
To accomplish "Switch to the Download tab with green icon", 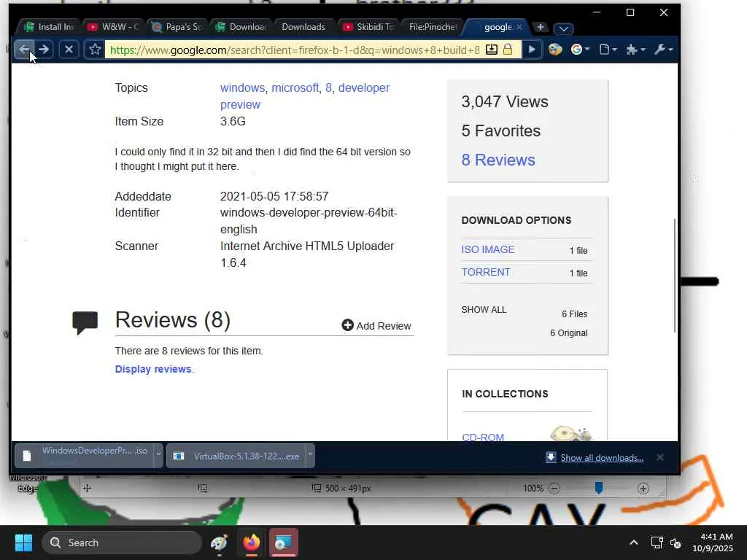I will [242, 27].
